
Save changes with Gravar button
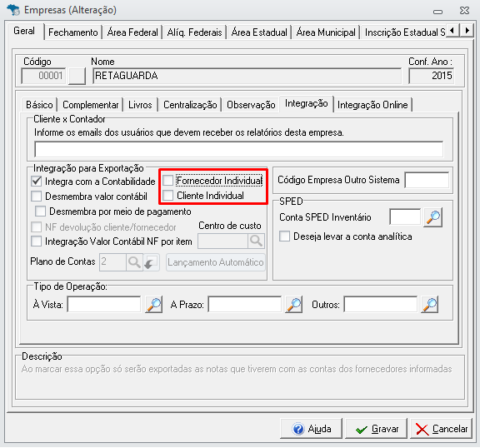click(x=376, y=429)
